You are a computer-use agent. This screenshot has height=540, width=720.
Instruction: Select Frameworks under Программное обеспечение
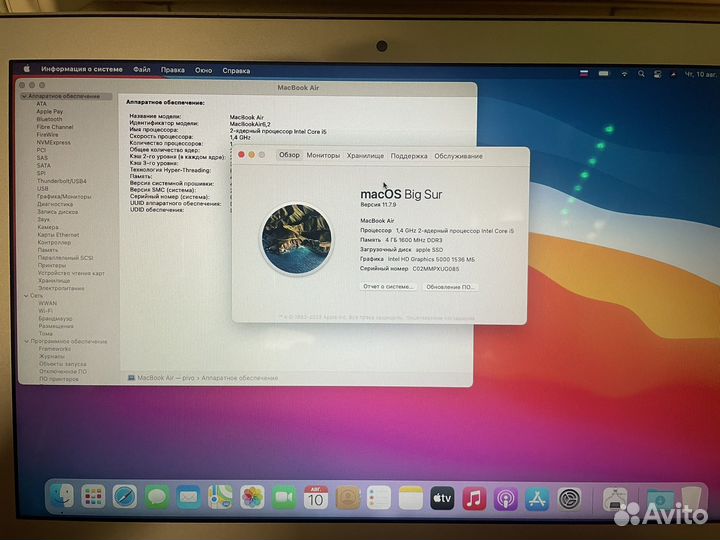55,349
